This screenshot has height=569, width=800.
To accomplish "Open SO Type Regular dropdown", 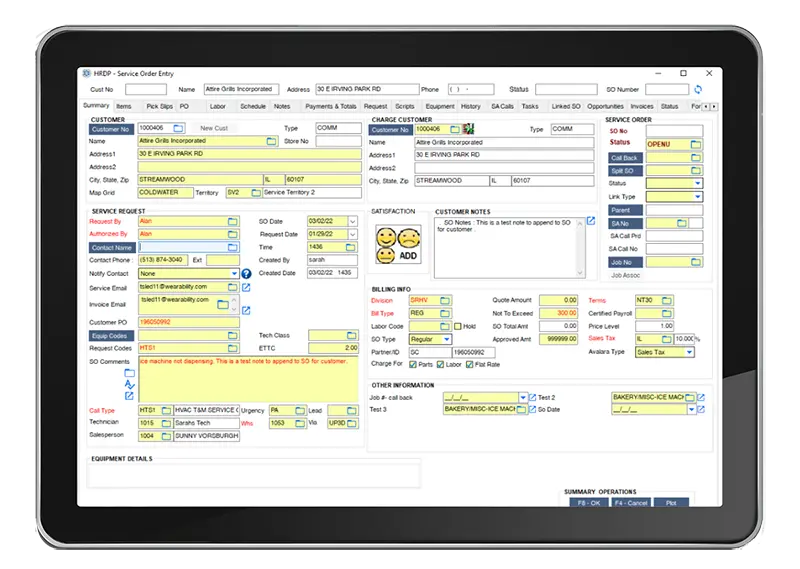I will pyautogui.click(x=446, y=339).
